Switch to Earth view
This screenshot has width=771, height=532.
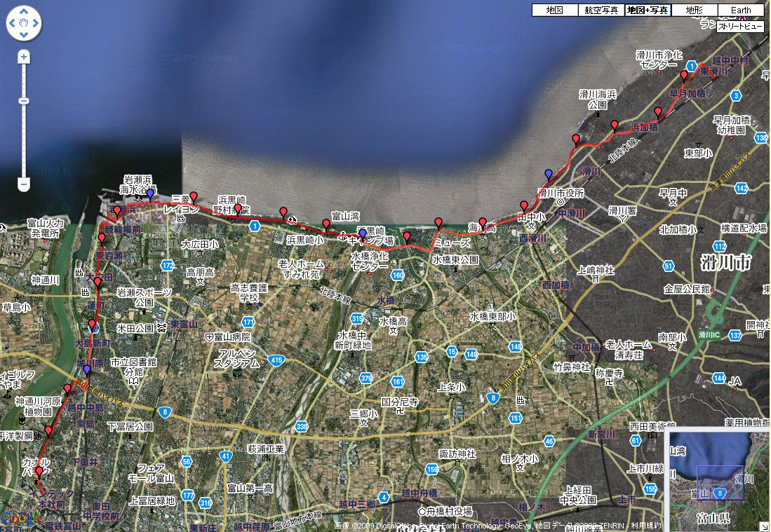tap(740, 11)
